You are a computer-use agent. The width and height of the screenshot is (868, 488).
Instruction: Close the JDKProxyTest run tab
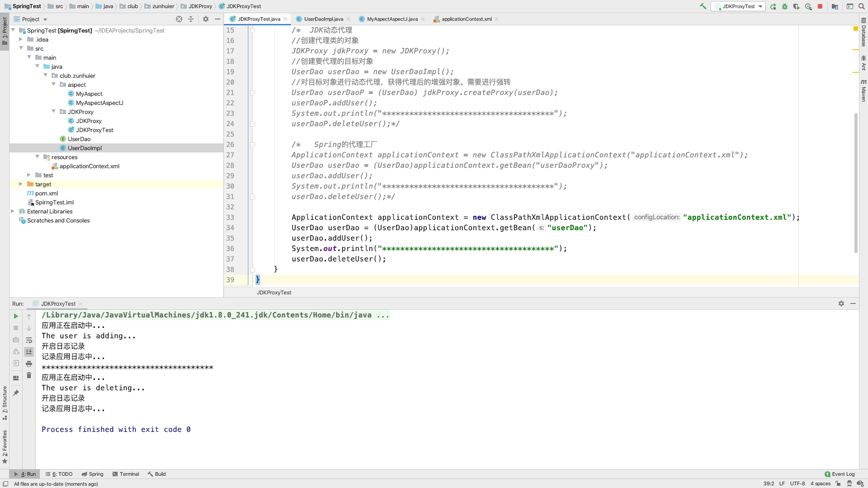coord(81,304)
